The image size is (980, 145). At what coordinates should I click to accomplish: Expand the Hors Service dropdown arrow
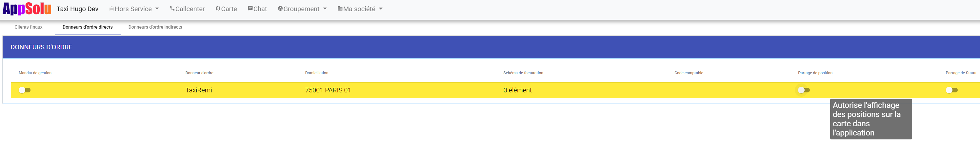click(x=157, y=9)
